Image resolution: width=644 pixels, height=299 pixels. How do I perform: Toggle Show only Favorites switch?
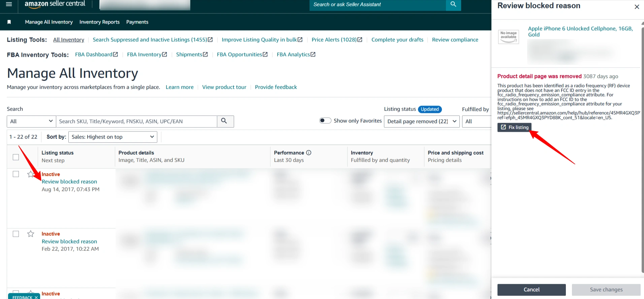coord(325,121)
